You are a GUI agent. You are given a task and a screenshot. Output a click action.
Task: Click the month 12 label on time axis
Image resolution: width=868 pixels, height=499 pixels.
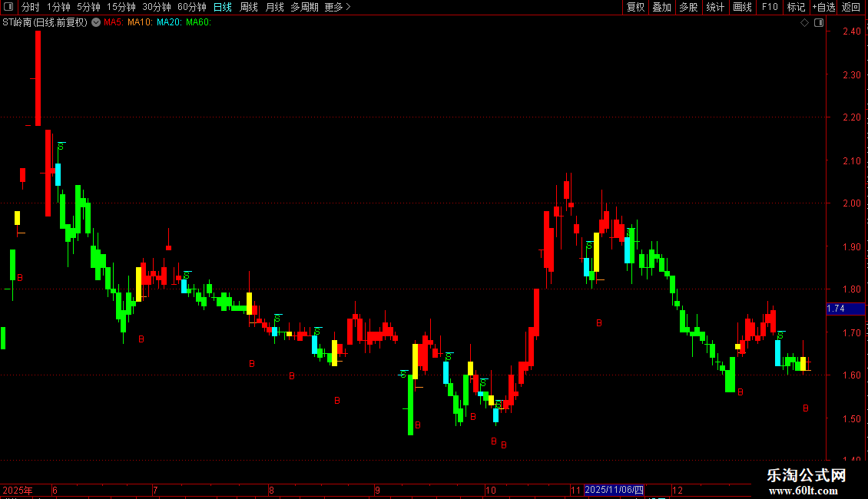[x=678, y=490]
